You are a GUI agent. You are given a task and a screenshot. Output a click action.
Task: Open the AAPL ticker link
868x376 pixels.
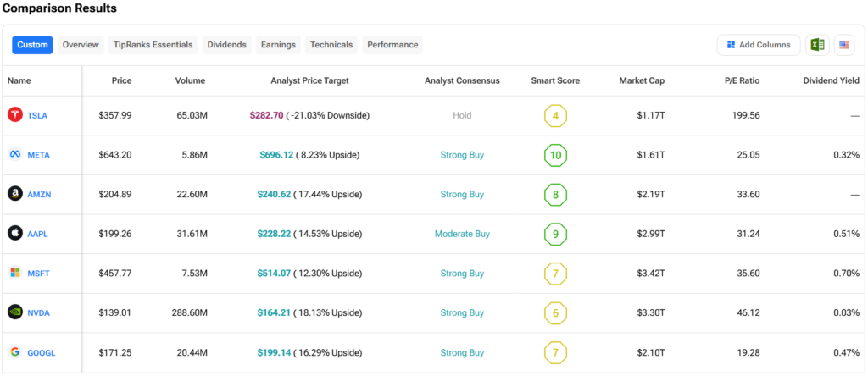tap(37, 234)
